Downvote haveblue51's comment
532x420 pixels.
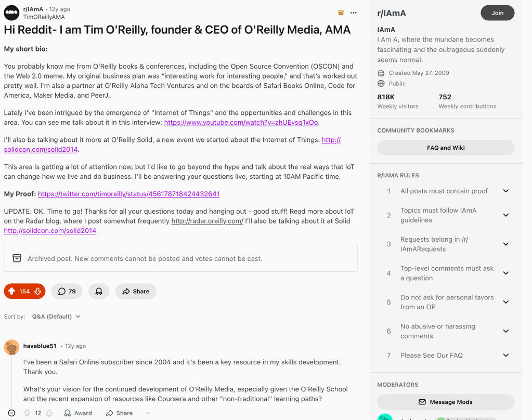49,413
